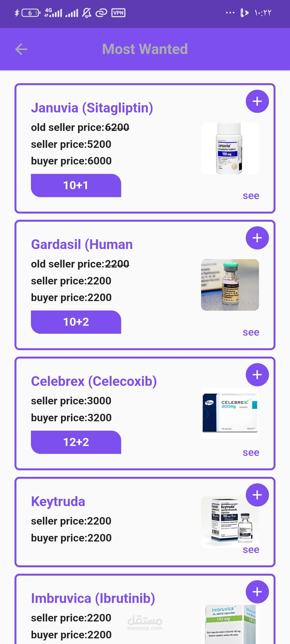This screenshot has width=290, height=644.
Task: Select the 10+2 offer on Gardasil
Action: tap(76, 322)
